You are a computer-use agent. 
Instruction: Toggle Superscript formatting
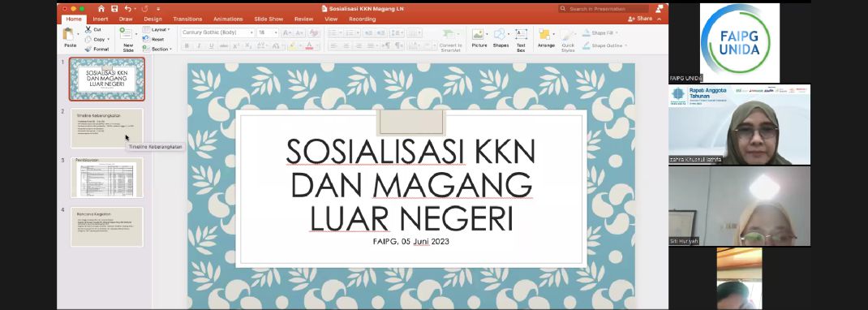(x=236, y=46)
